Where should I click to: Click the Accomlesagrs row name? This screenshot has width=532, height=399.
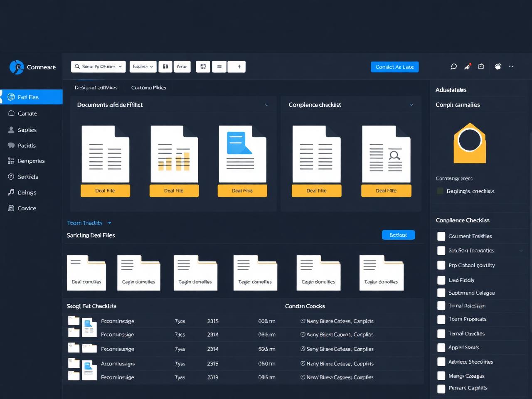coord(118,364)
